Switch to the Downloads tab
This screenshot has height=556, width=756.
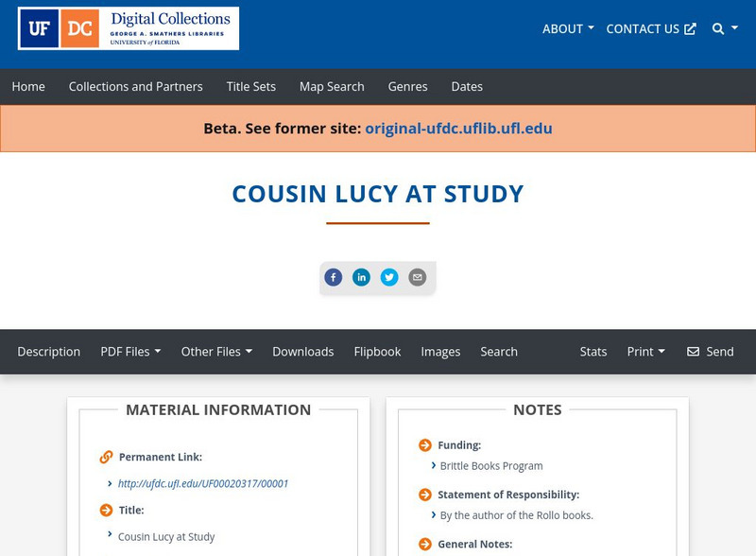pyautogui.click(x=302, y=352)
